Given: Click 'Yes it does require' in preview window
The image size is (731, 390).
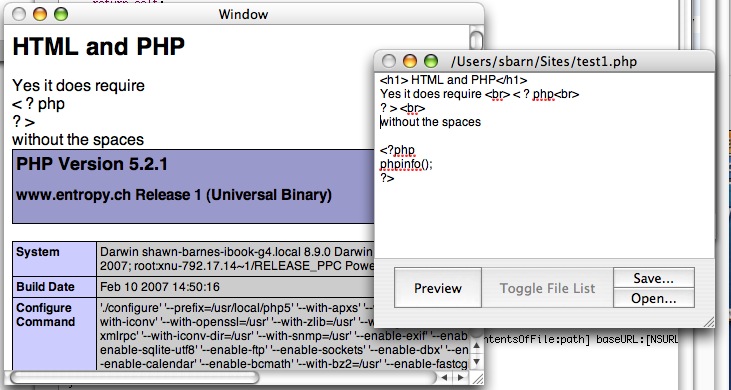Looking at the screenshot, I should pyautogui.click(x=78, y=86).
